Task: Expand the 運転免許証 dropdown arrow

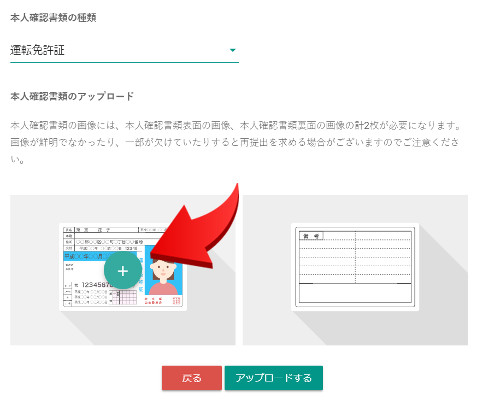Action: click(233, 50)
